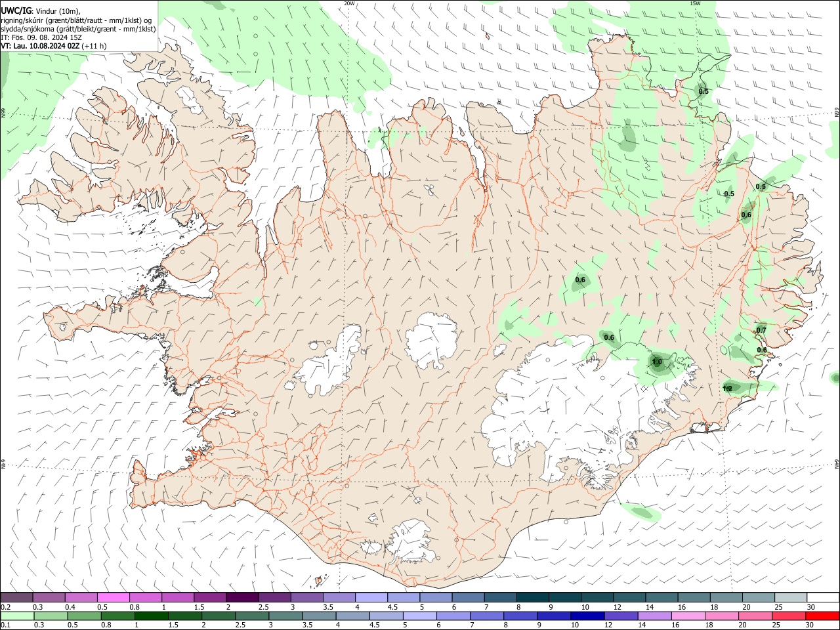Viewport: 840px width, 630px height.
Task: Click the bright red 30 swatch in the bottom legend row
Action: [822, 616]
